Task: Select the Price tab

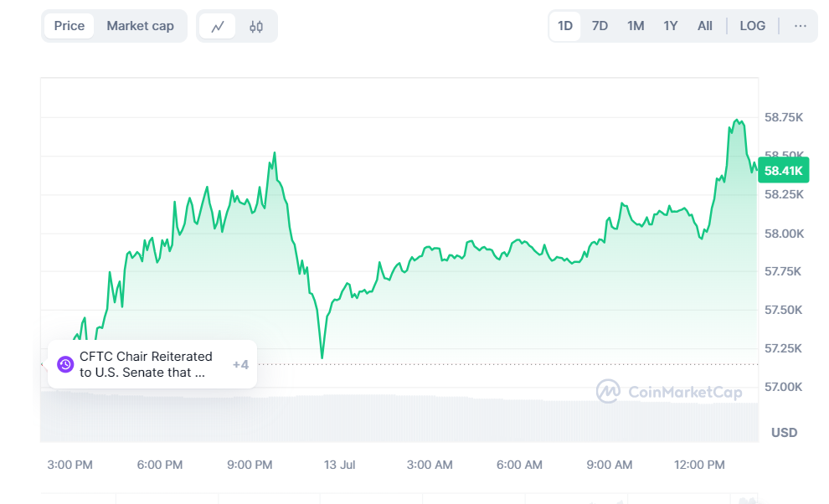Action: (70, 26)
